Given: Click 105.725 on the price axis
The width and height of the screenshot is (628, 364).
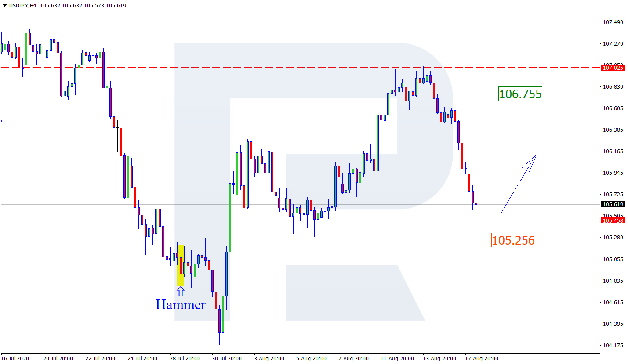Looking at the screenshot, I should point(613,195).
